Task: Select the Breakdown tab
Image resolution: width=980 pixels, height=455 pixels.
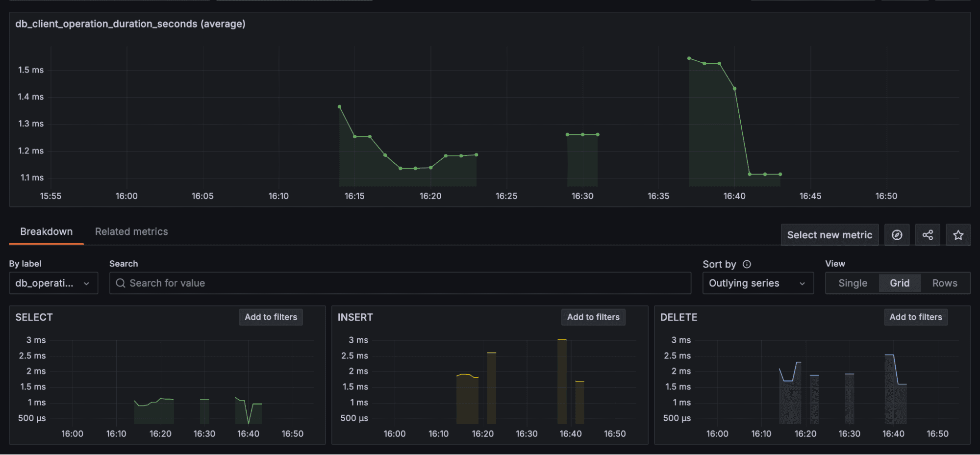Action: click(x=46, y=231)
